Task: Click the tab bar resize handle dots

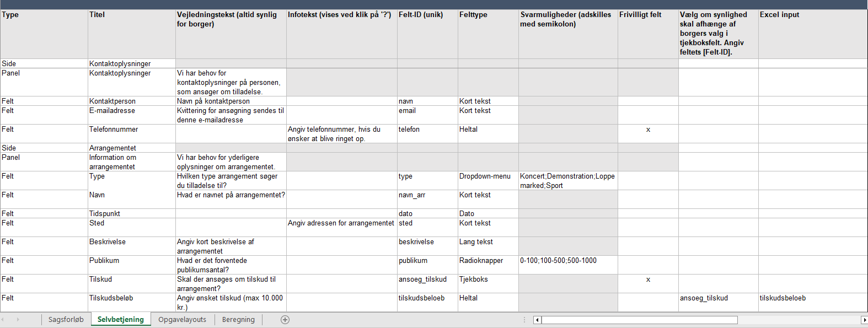Action: [524, 320]
